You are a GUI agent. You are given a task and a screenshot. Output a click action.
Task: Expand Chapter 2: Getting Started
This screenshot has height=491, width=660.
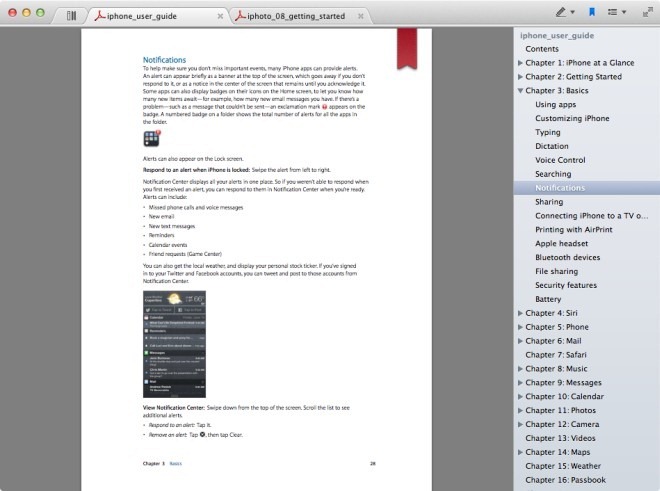click(x=520, y=77)
